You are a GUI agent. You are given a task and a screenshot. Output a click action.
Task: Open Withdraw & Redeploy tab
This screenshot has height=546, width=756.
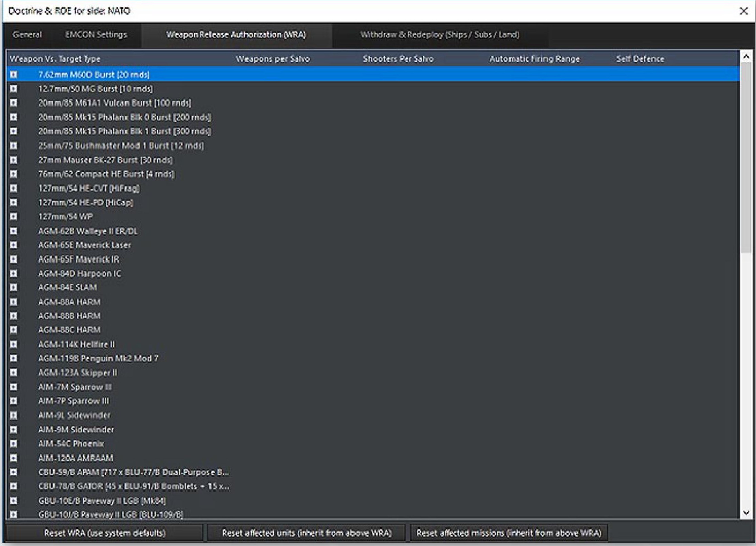pos(439,35)
